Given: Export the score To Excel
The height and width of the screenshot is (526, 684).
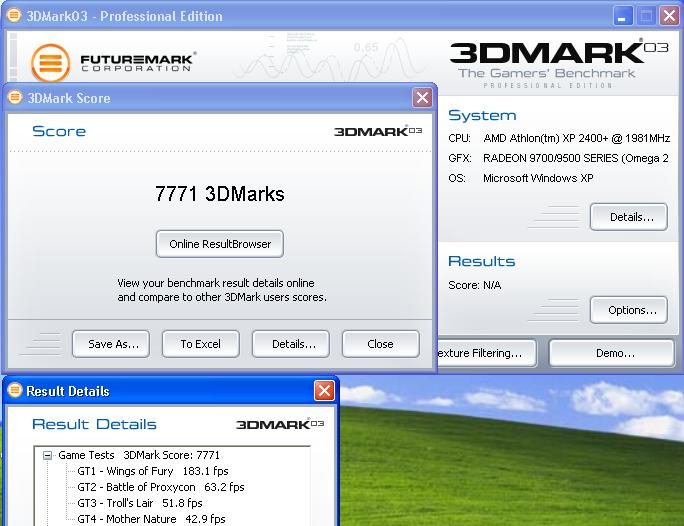Looking at the screenshot, I should 201,344.
